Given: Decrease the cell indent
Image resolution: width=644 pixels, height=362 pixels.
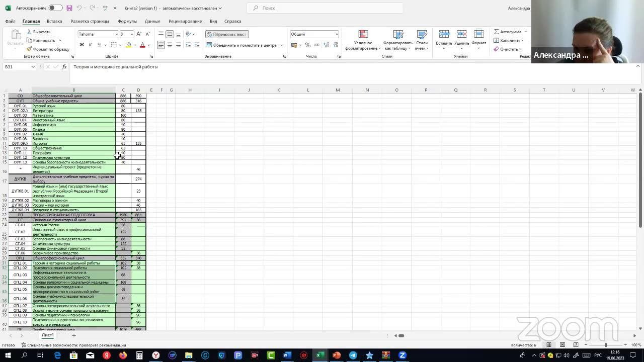Looking at the screenshot, I should [188, 45].
